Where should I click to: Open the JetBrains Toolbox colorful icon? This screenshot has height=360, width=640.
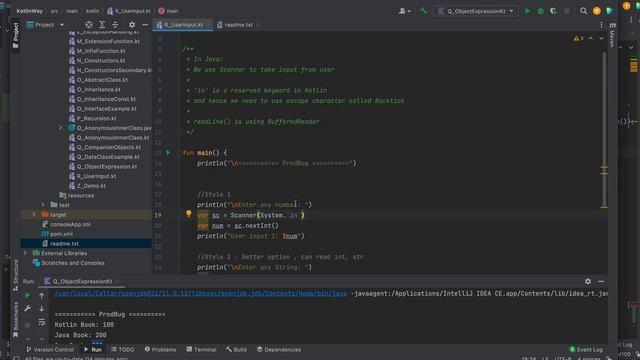610,11
